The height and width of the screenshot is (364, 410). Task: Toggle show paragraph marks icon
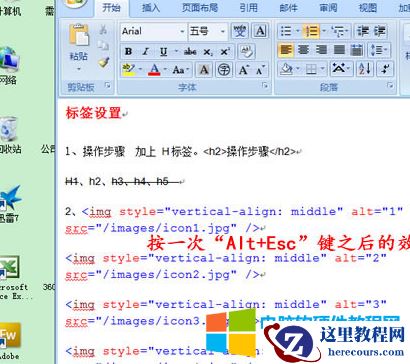[x=386, y=69]
